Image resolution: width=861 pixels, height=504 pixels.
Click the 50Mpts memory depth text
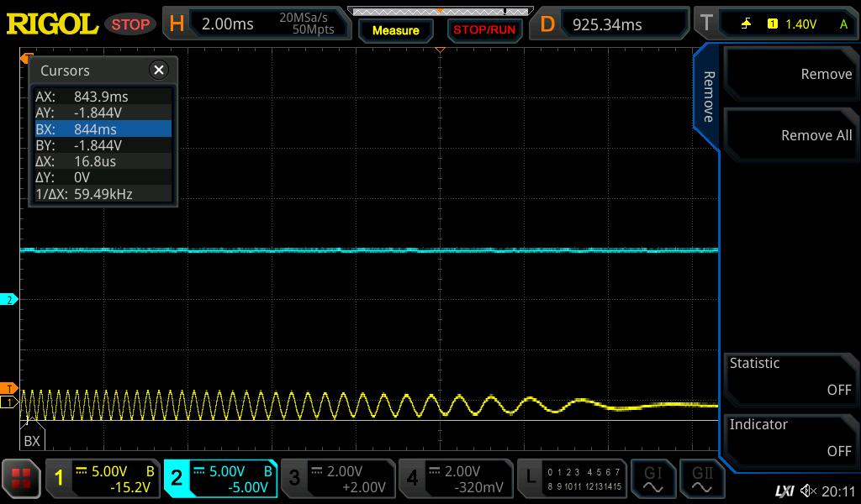tap(313, 29)
